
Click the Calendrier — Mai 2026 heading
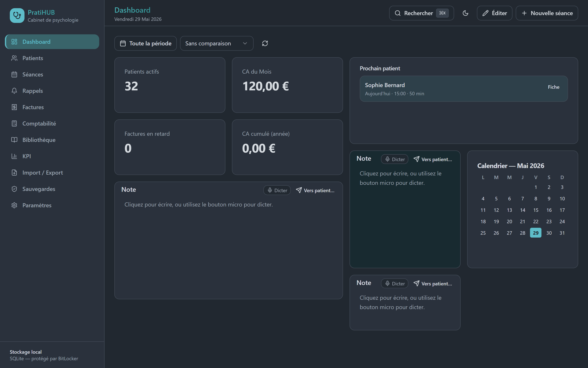coord(510,166)
